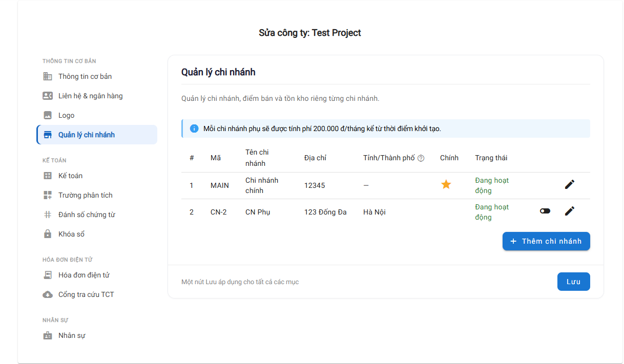Click the Lưu save button
Viewport: 624px width, 364px height.
[573, 282]
